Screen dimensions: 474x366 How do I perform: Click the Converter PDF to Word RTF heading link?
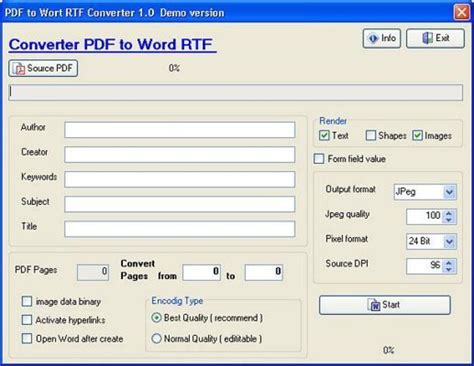(x=113, y=45)
